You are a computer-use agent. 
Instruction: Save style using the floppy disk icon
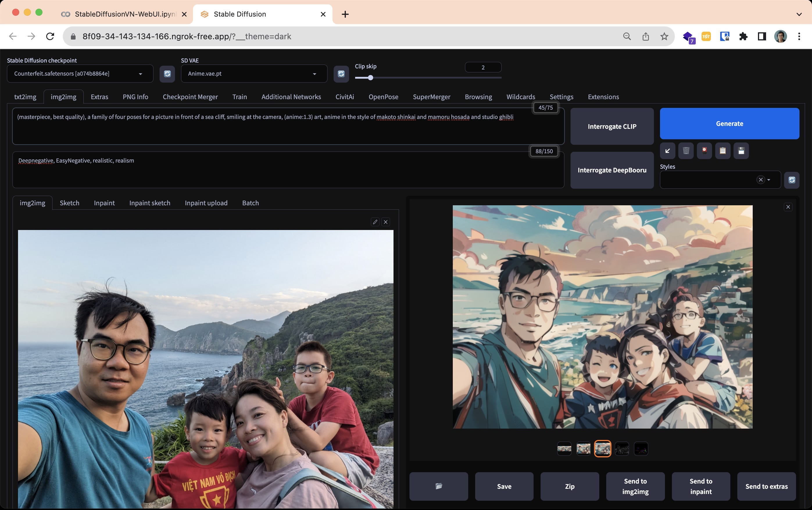[741, 151]
